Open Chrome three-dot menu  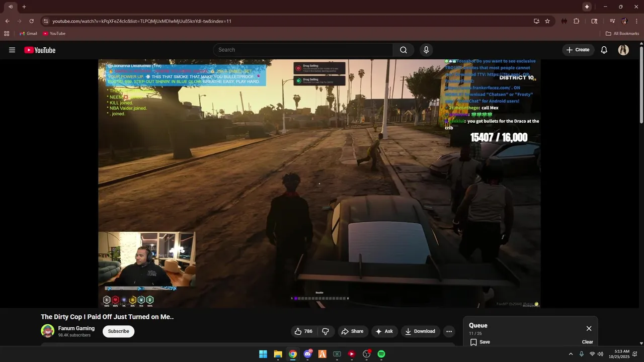[636, 21]
